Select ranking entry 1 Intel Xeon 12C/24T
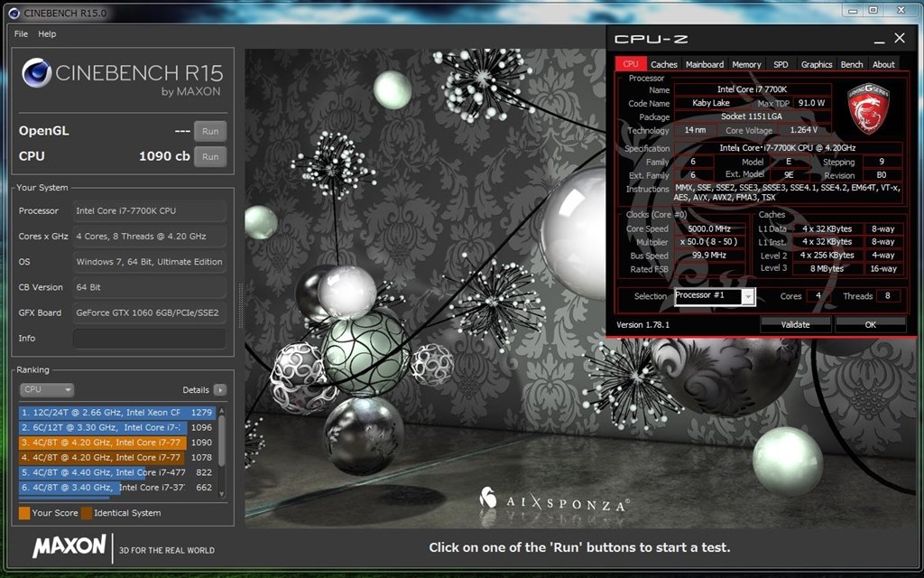The height and width of the screenshot is (578, 924). [116, 412]
